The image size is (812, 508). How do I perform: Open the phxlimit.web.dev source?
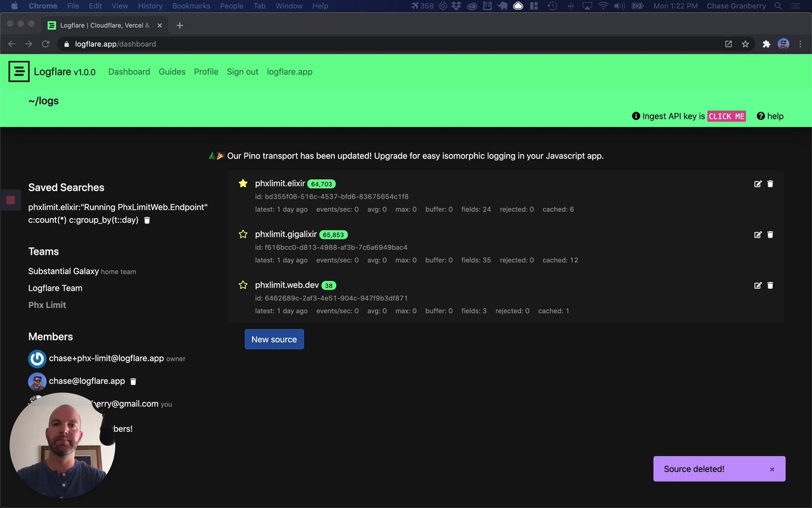[x=287, y=285]
